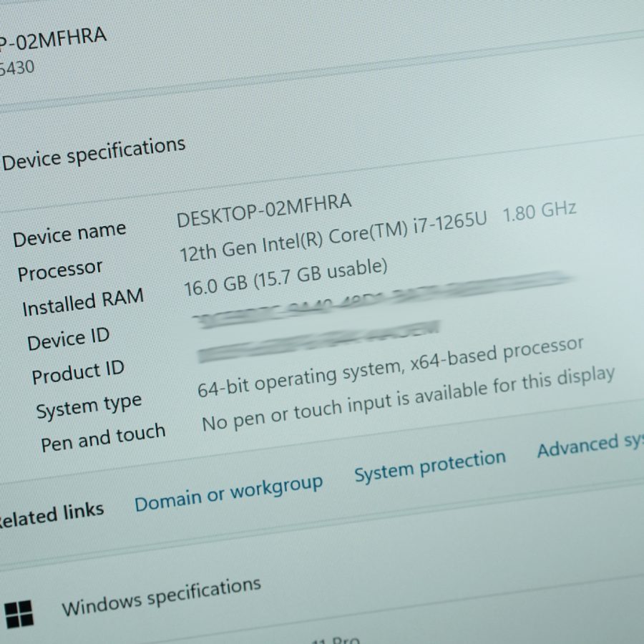Select the 64-bit operating system text
Screen dimensions: 644x644
(x=390, y=367)
